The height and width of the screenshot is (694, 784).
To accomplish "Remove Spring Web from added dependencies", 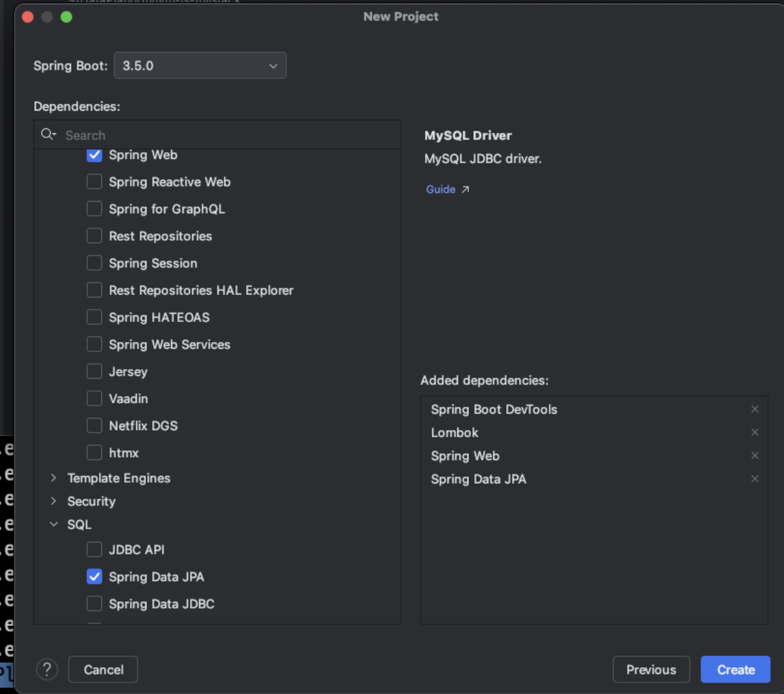I will point(755,456).
